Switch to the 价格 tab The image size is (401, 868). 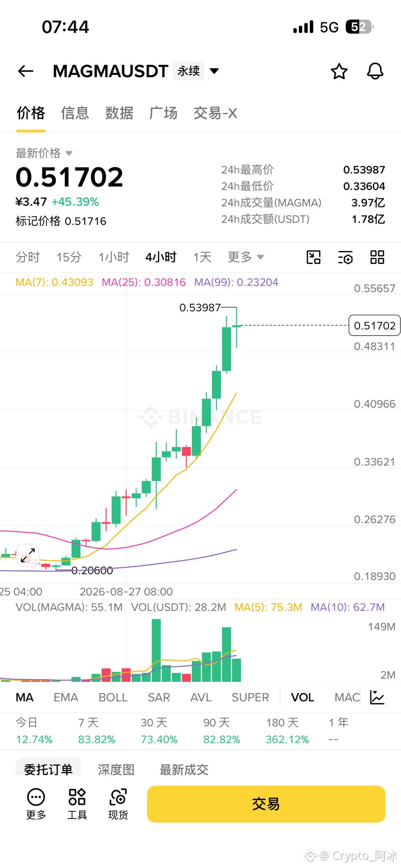click(31, 113)
